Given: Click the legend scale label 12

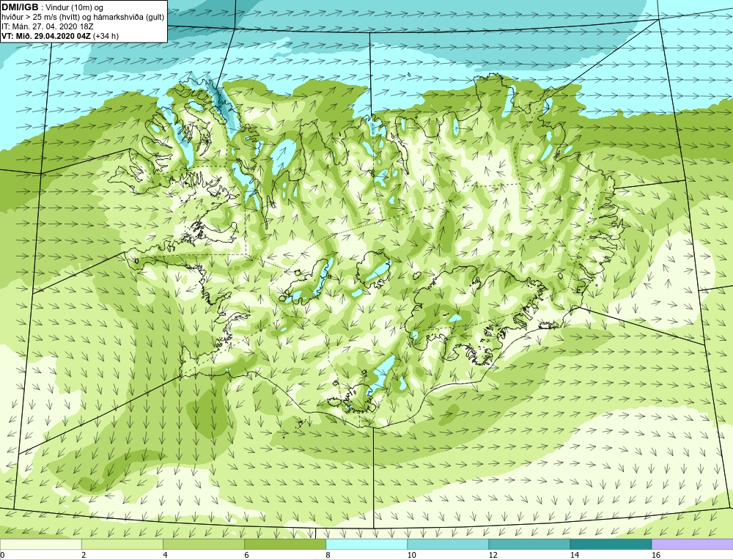Looking at the screenshot, I should tap(493, 555).
